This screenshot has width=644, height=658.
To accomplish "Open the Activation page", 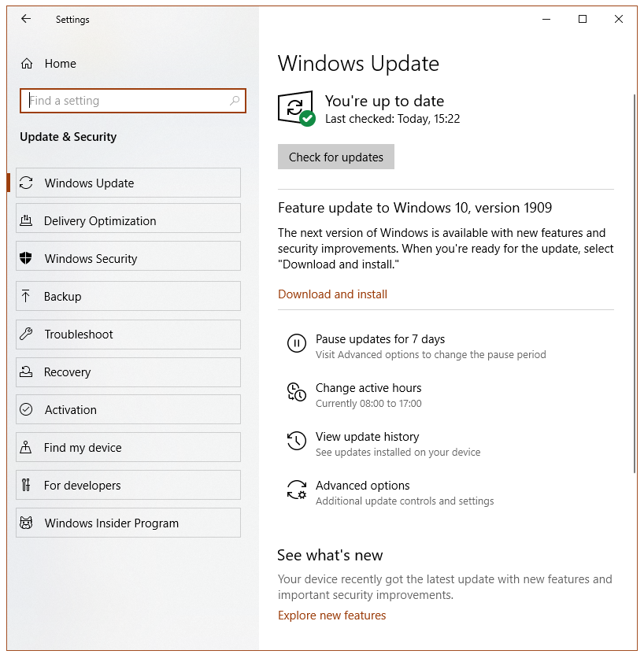I will [x=128, y=409].
